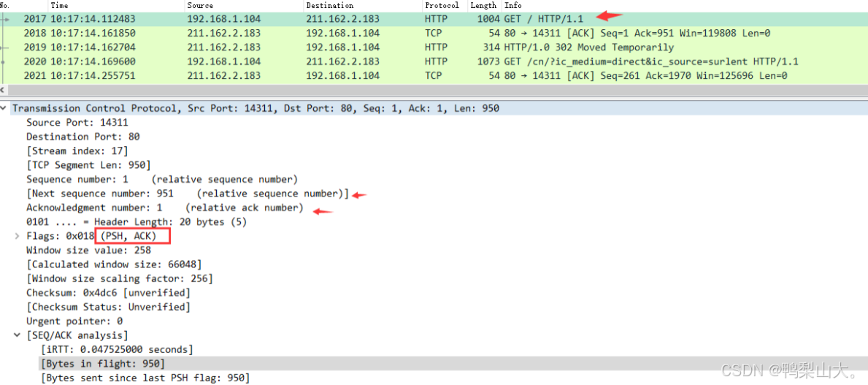Click destination 192.168.1.104 in packet 2019
868x385 pixels.
pyautogui.click(x=342, y=47)
